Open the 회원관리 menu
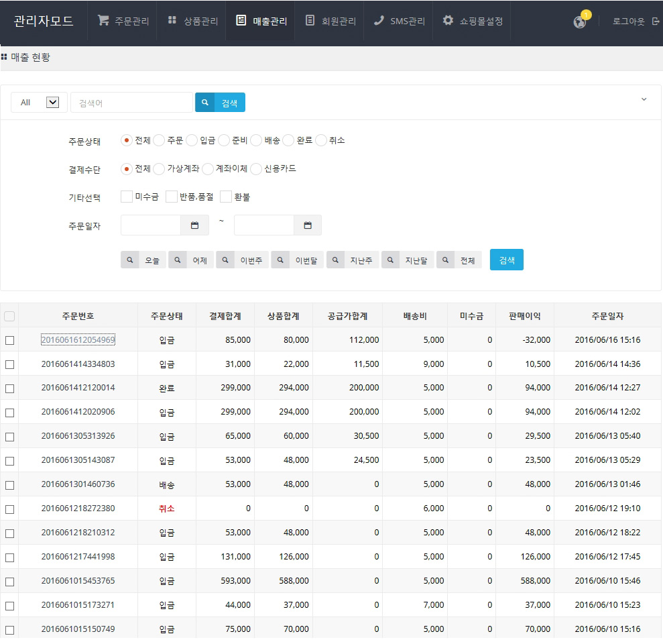This screenshot has width=663, height=644. tap(329, 21)
